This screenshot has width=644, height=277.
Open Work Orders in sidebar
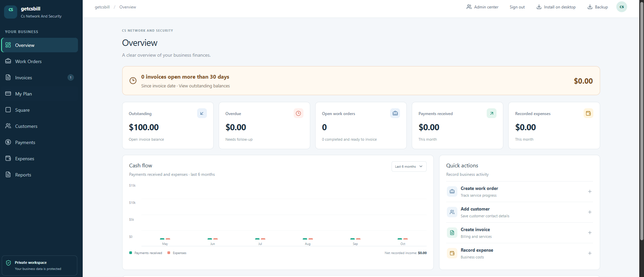[40, 61]
